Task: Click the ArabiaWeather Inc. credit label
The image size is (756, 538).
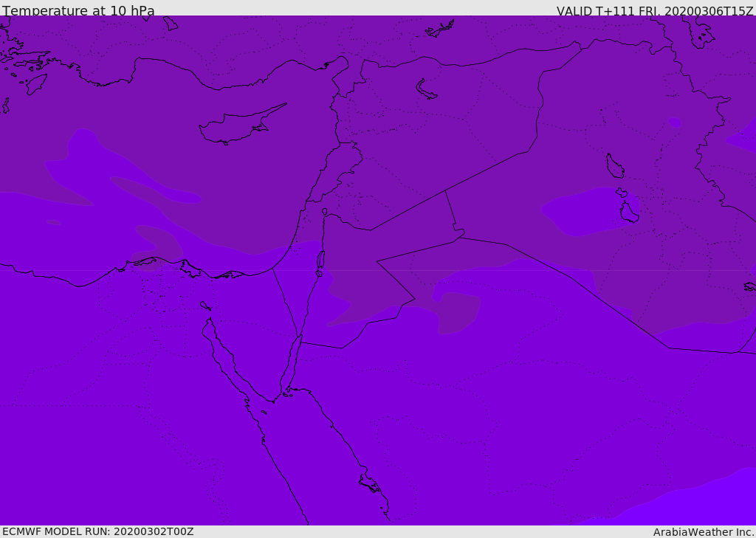Action: click(x=704, y=532)
